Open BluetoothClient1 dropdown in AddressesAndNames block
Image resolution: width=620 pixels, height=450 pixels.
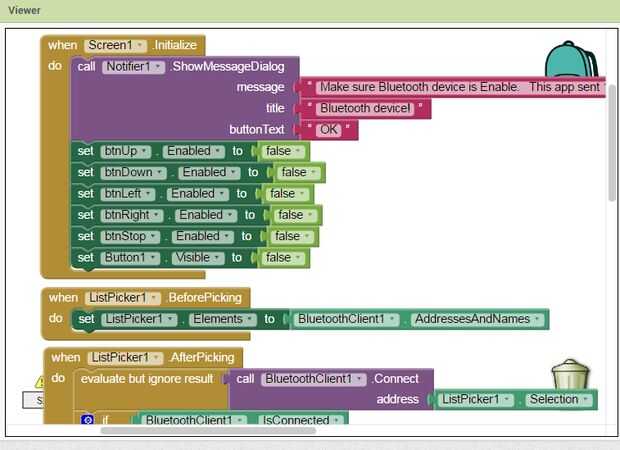[346, 319]
